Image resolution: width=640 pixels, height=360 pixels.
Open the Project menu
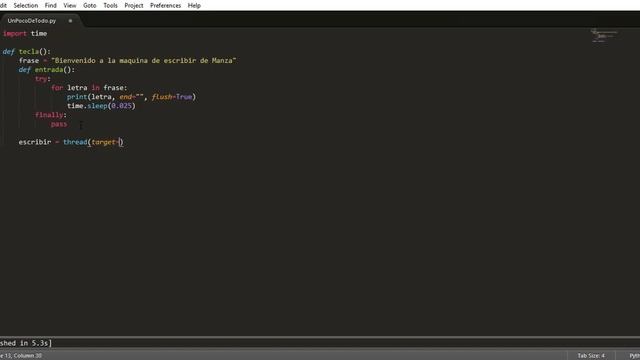pyautogui.click(x=133, y=5)
